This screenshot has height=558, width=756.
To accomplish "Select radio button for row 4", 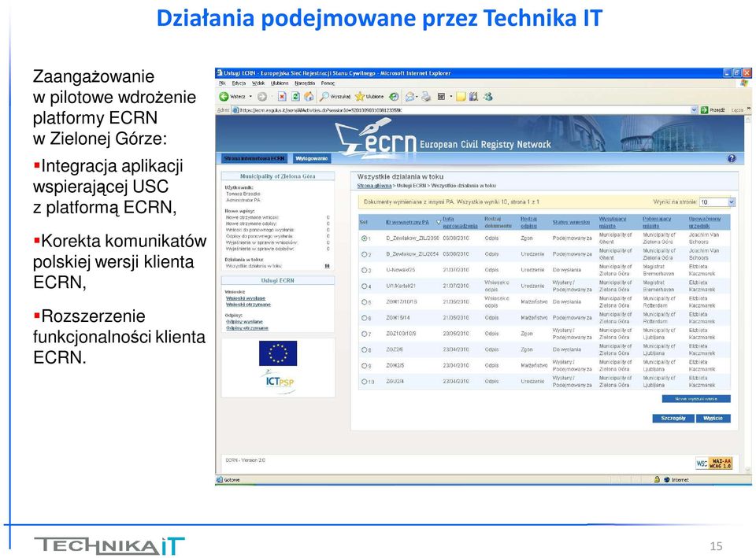I will point(364,286).
